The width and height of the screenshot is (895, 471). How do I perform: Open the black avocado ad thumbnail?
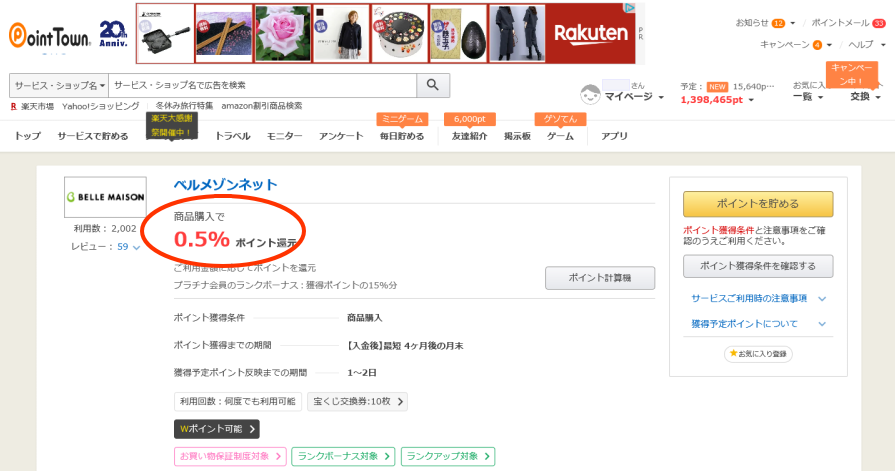(458, 34)
